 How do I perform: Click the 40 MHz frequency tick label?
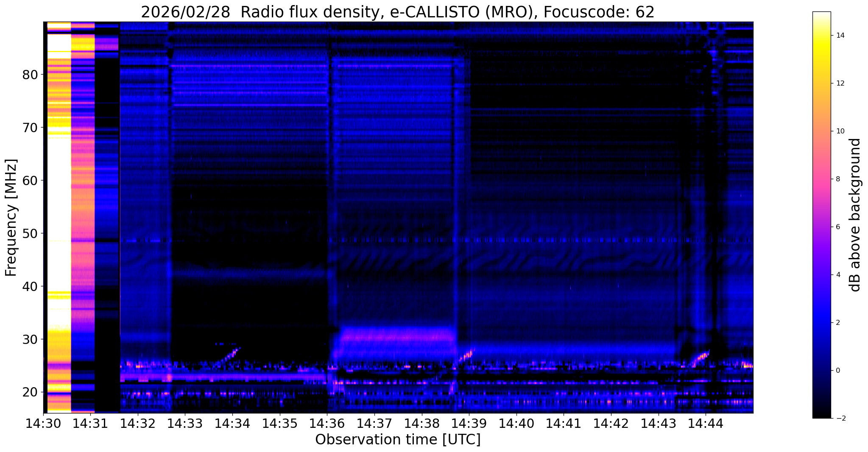pyautogui.click(x=30, y=286)
